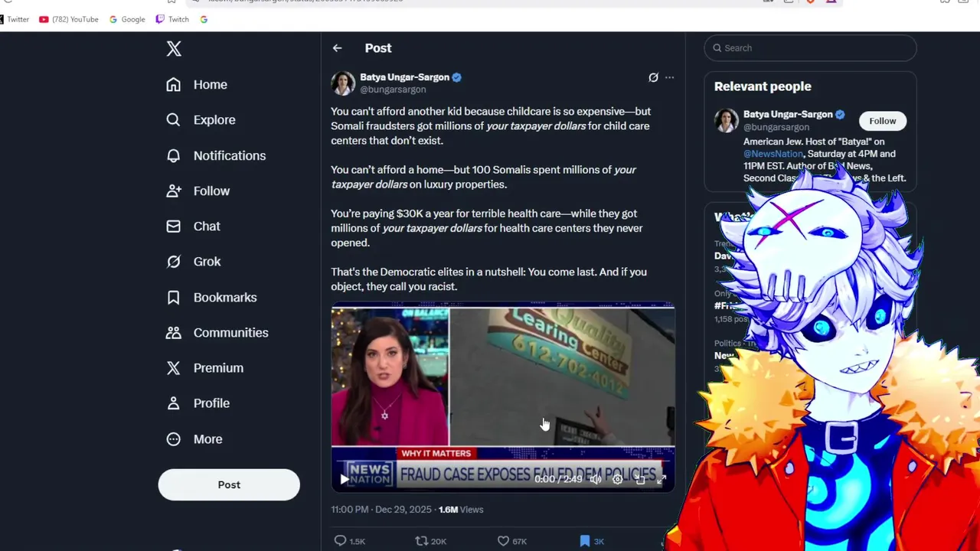The width and height of the screenshot is (980, 551).
Task: Go back with the arrow icon
Action: [x=338, y=48]
